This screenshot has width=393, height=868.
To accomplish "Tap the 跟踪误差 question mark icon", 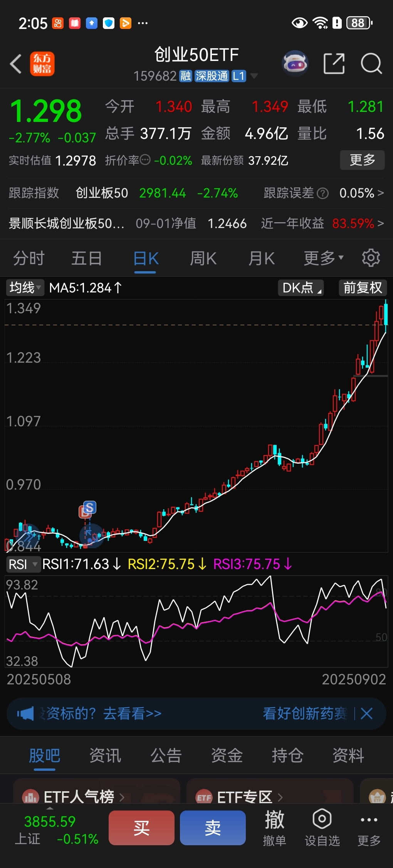I will coord(322,193).
